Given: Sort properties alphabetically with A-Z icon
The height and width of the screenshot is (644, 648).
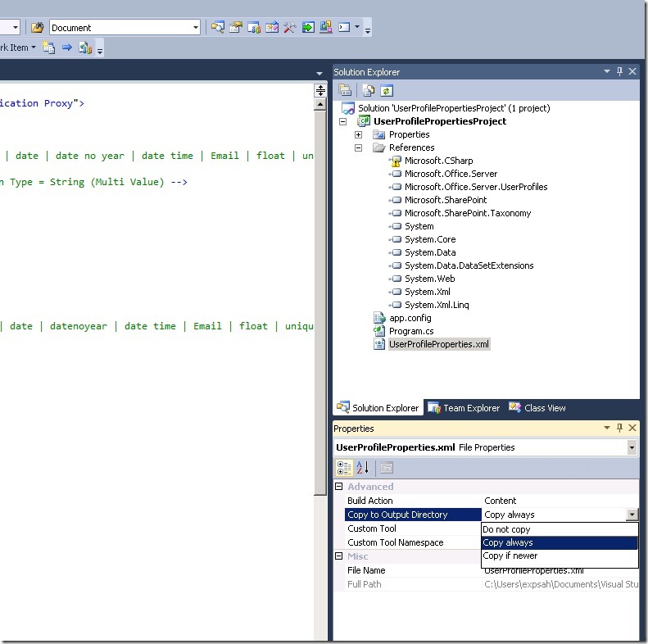Looking at the screenshot, I should click(x=362, y=468).
